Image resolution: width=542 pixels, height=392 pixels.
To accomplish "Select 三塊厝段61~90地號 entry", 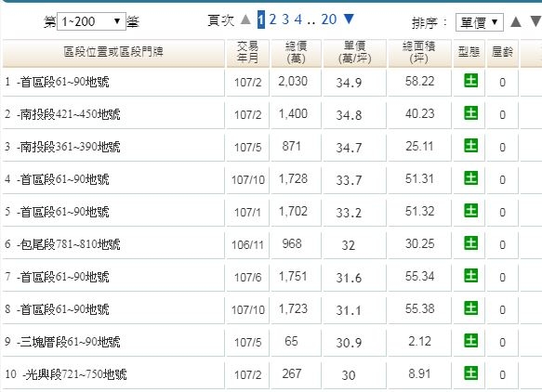I will [x=70, y=342].
